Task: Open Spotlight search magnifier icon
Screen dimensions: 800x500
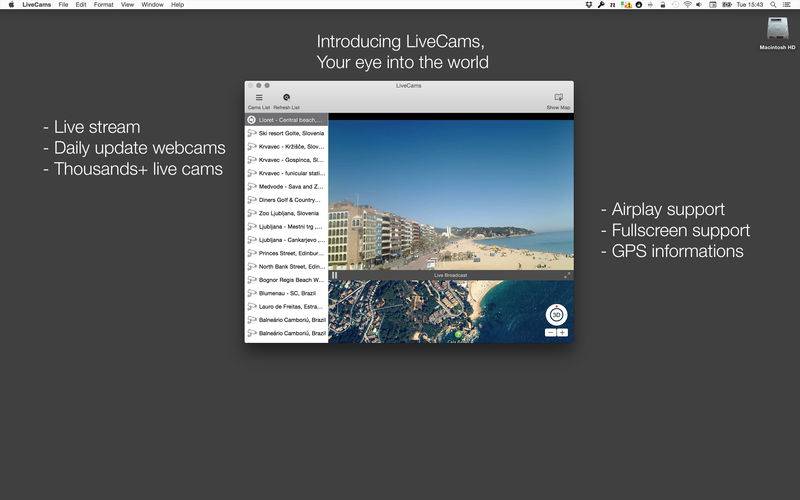Action: [x=773, y=5]
